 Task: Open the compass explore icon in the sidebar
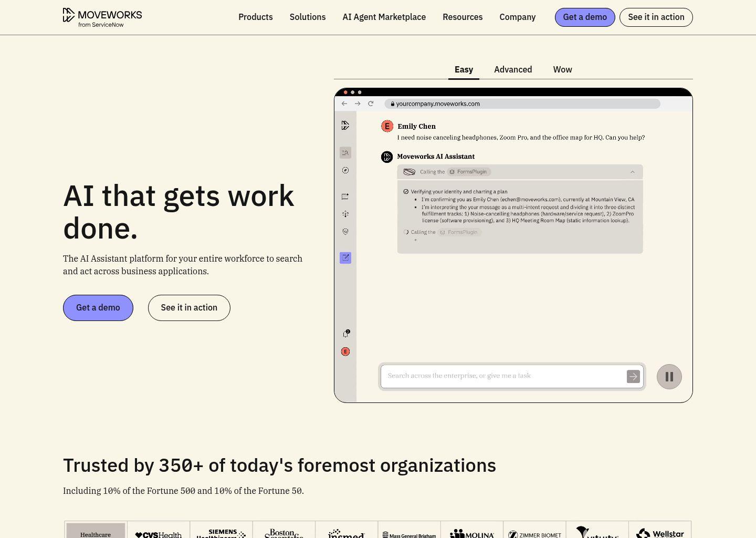pyautogui.click(x=345, y=170)
